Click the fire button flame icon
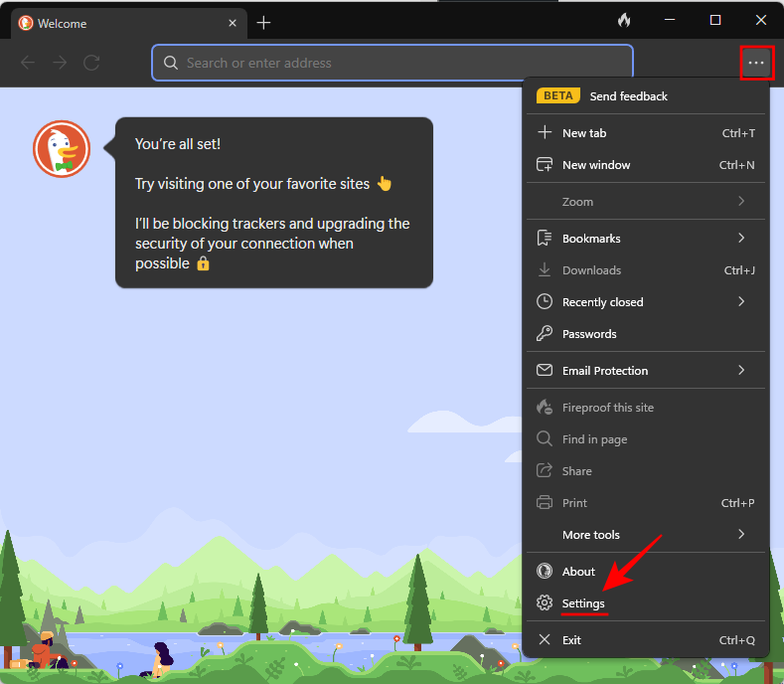 pyautogui.click(x=623, y=21)
